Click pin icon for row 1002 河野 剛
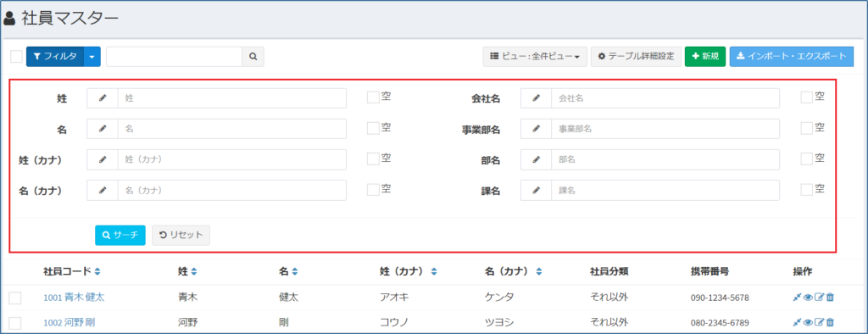The image size is (868, 334). 797,322
